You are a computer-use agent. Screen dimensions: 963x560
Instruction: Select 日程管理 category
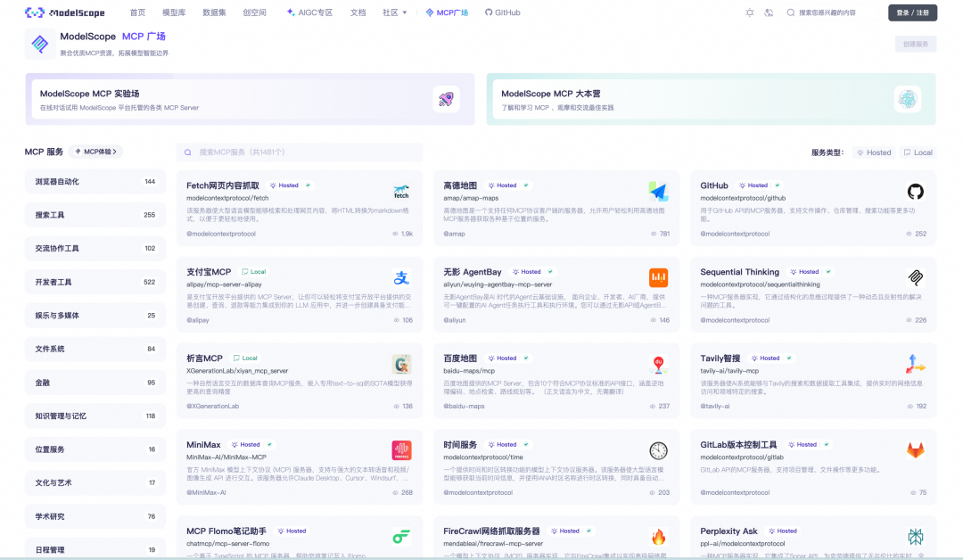tap(95, 549)
